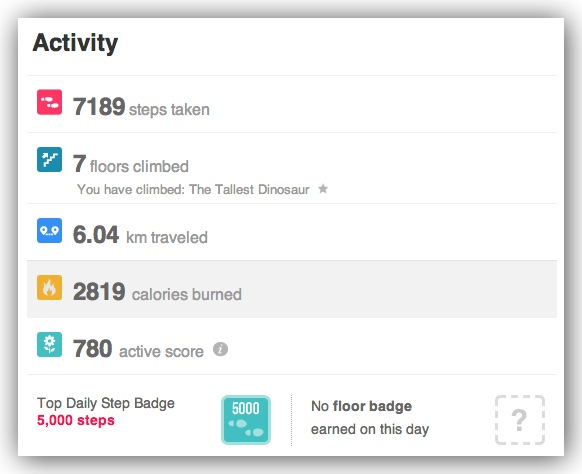The width and height of the screenshot is (582, 474).
Task: Select the 2819 calories burned row
Action: tap(292, 289)
